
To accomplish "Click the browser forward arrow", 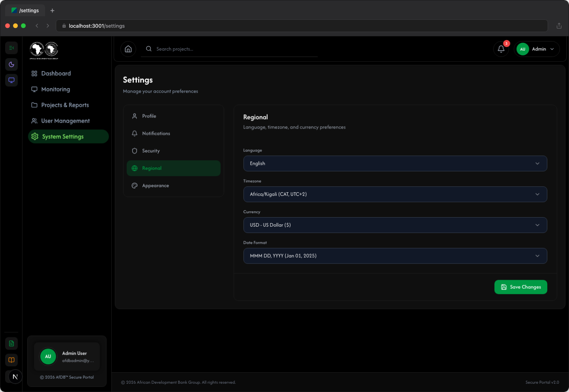I will coord(48,26).
